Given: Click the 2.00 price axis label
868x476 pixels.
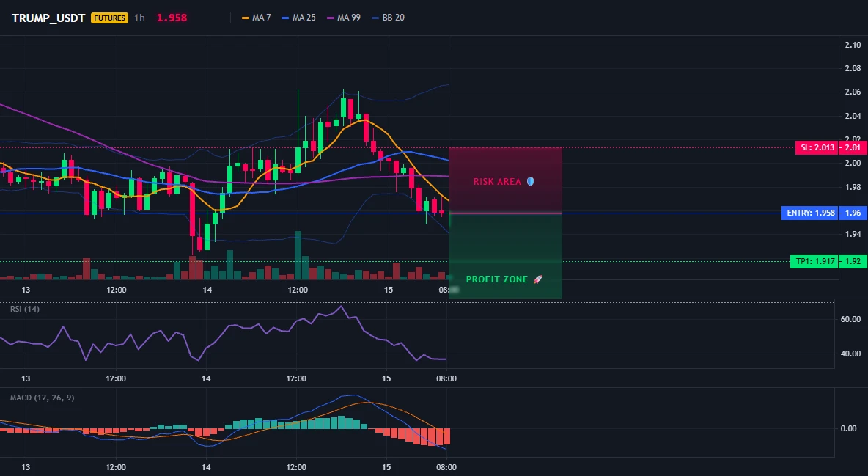Looking at the screenshot, I should [x=853, y=163].
